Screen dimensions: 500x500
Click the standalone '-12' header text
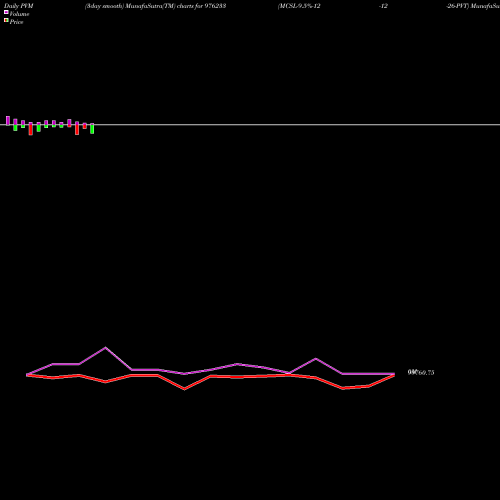(383, 6)
